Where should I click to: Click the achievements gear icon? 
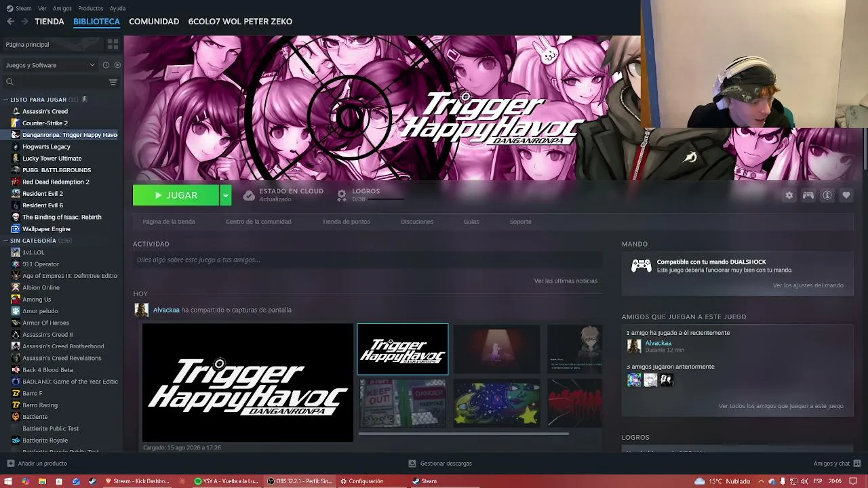coord(342,195)
